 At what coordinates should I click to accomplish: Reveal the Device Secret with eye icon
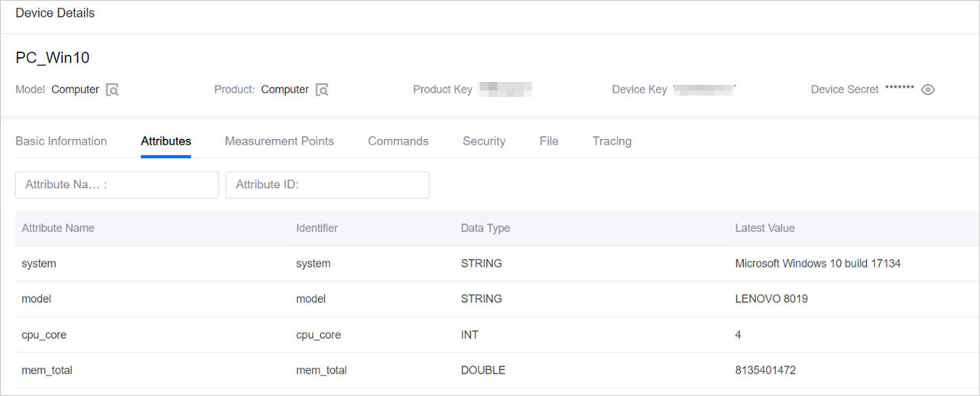(928, 89)
